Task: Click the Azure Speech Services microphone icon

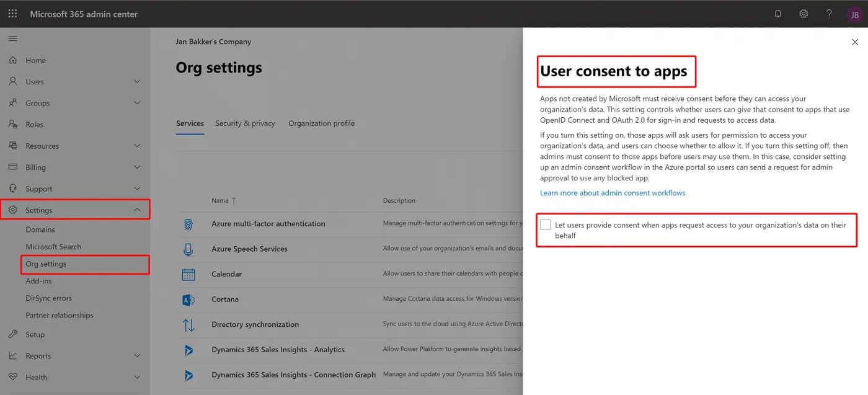Action: [x=188, y=249]
